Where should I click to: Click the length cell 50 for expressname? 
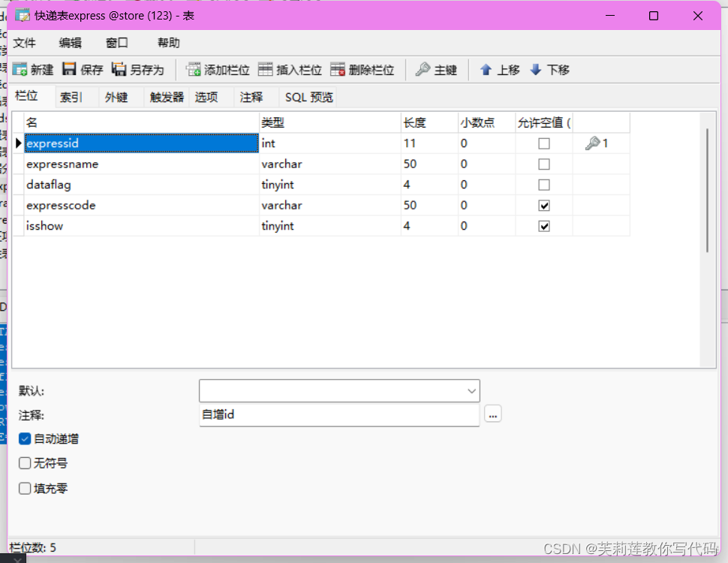point(429,164)
